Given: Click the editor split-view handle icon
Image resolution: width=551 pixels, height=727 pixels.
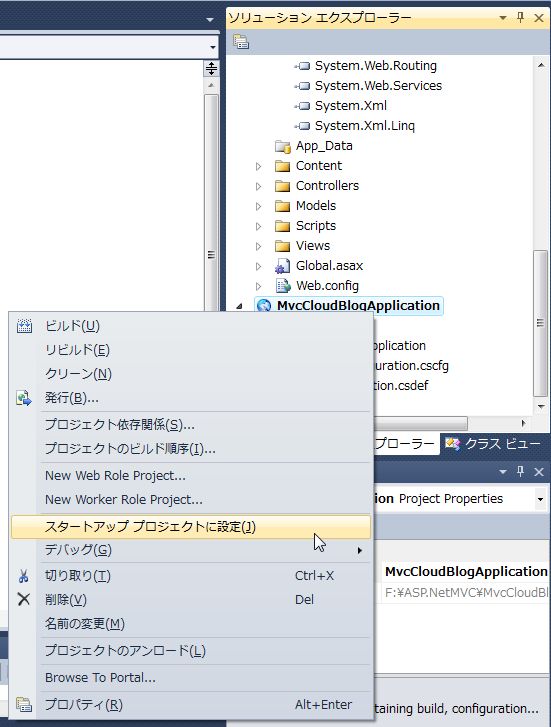Looking at the screenshot, I should 211,69.
